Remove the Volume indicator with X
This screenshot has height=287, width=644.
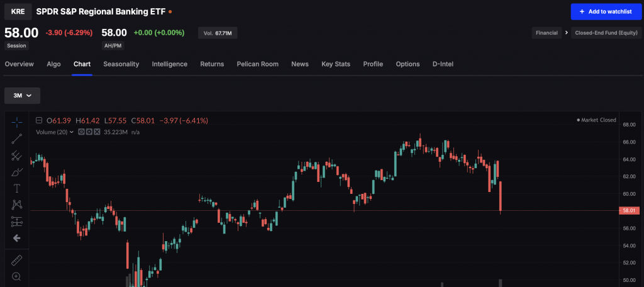97,132
